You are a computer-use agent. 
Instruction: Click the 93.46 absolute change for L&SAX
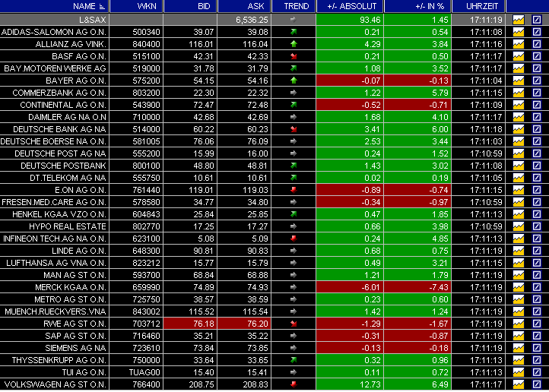[x=370, y=20]
